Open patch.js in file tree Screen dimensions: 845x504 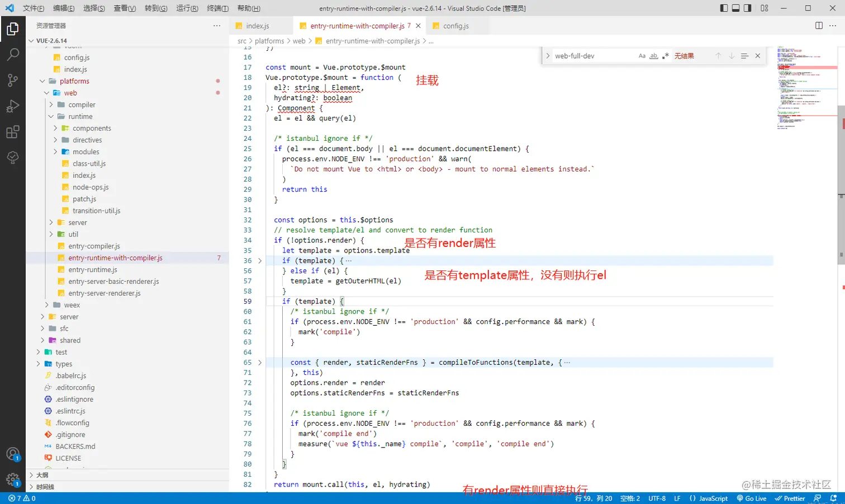(x=84, y=199)
